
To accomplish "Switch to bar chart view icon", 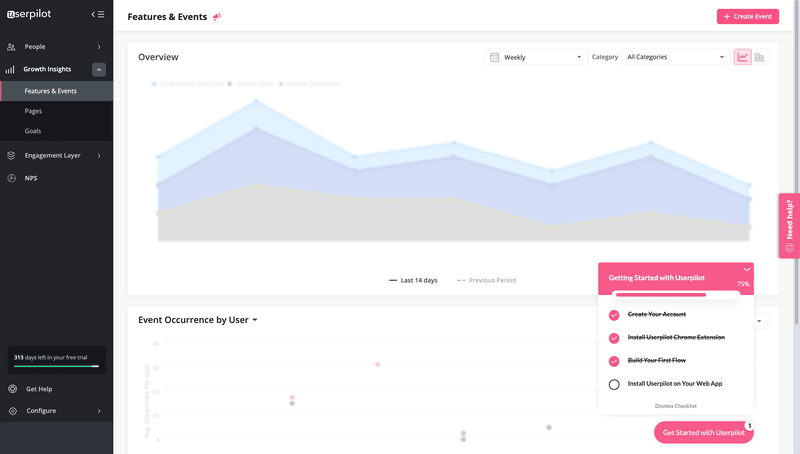I will [759, 57].
